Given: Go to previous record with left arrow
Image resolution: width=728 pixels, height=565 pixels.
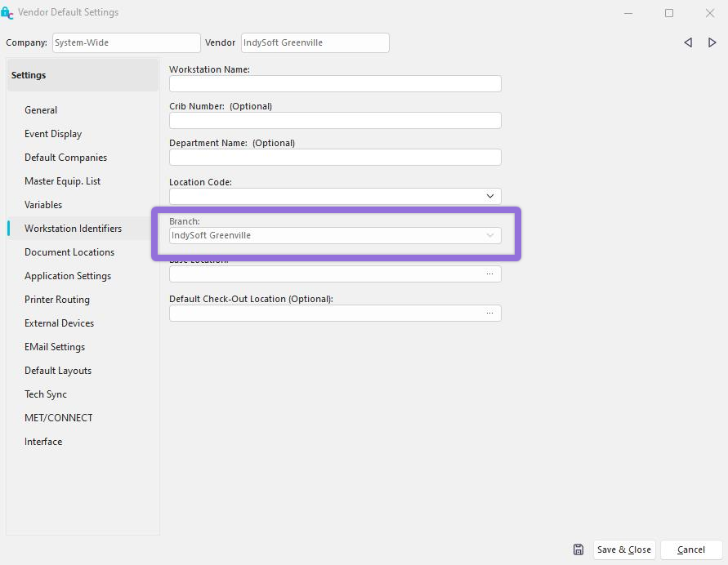Looking at the screenshot, I should 688,42.
